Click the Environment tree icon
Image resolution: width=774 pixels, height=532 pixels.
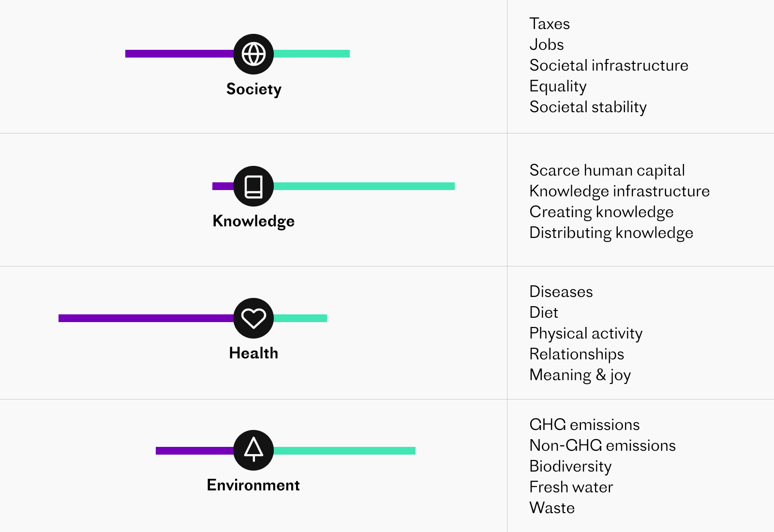[x=253, y=450]
